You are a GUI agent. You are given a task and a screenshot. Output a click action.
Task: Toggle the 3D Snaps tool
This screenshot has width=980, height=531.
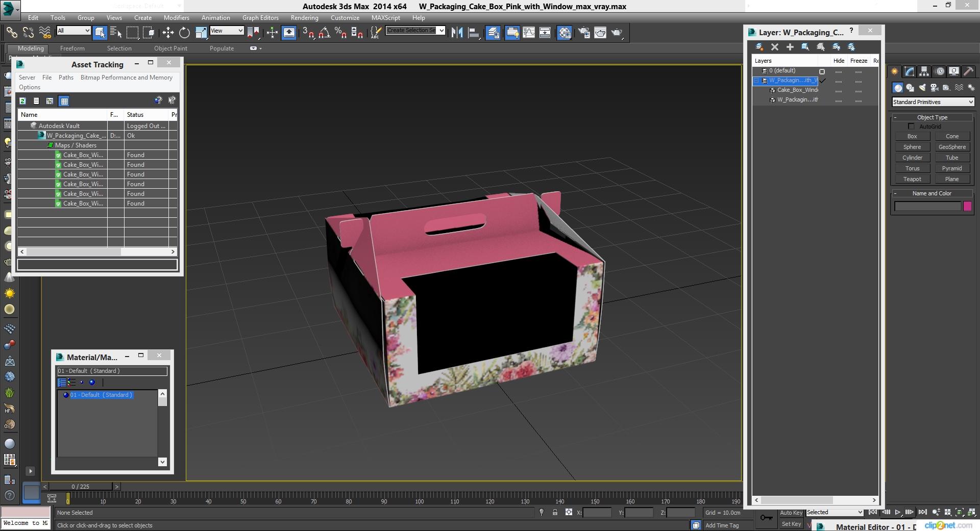[308, 33]
